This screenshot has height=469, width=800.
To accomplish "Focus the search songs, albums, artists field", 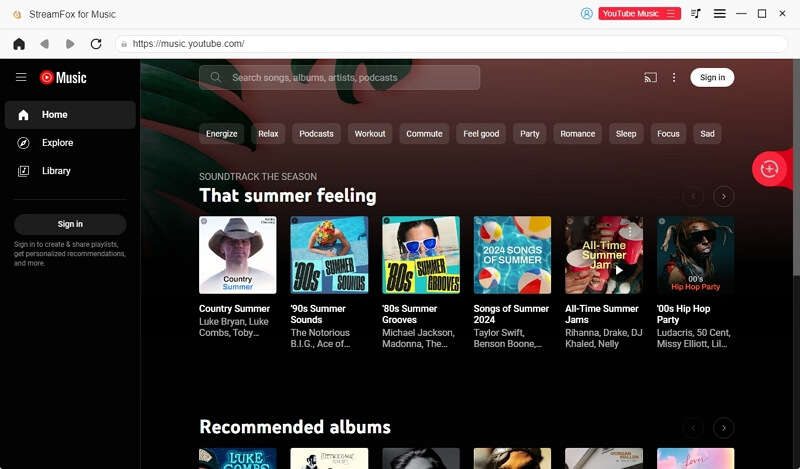I will click(339, 78).
